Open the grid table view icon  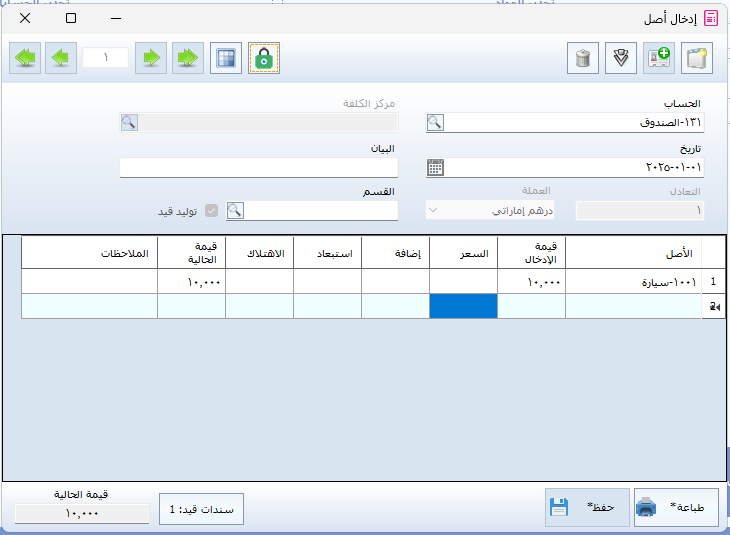(227, 58)
